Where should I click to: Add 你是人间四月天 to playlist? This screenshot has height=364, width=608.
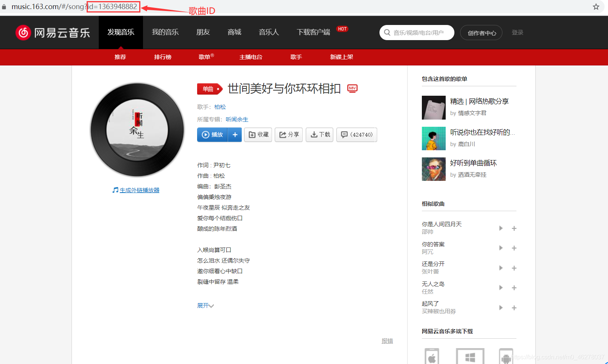point(514,228)
